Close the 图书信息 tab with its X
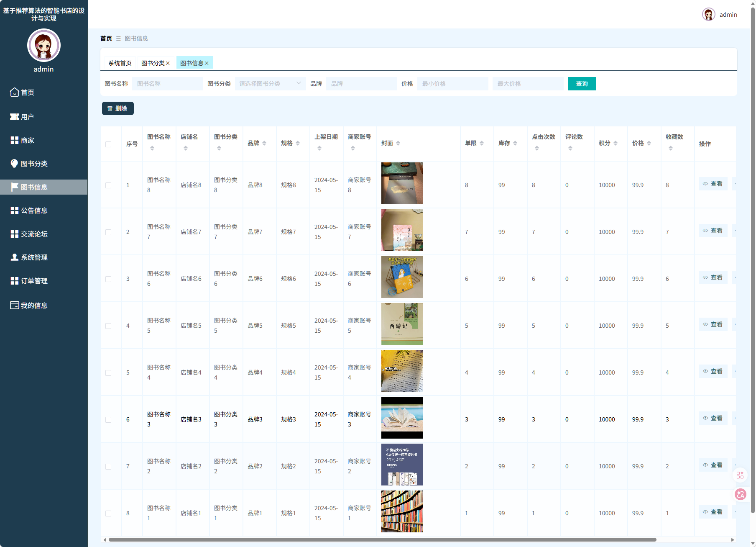The image size is (756, 547). click(x=207, y=63)
